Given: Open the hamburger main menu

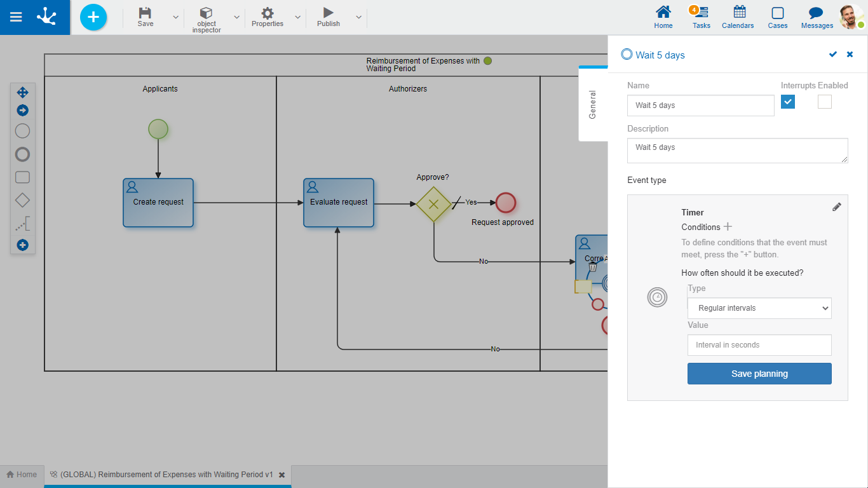Looking at the screenshot, I should coord(16,17).
